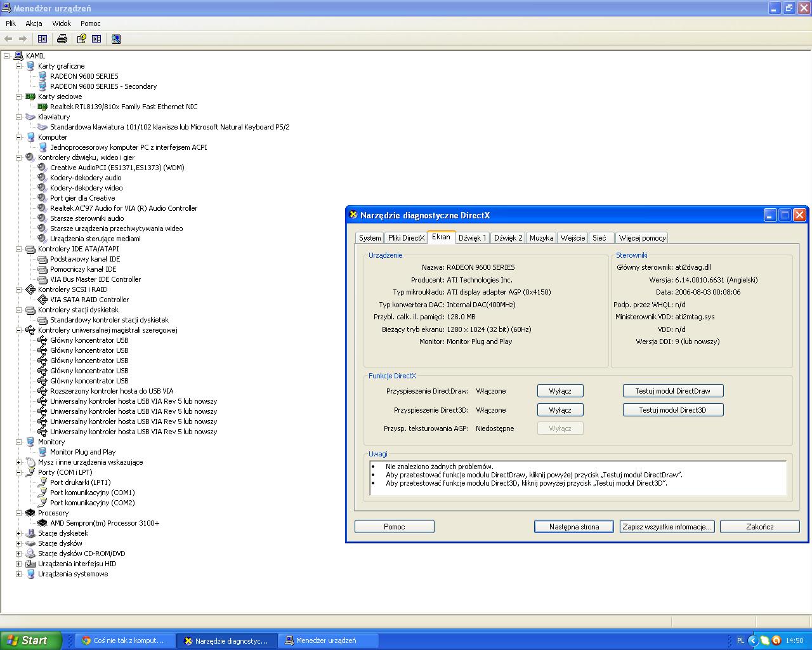
Task: Select the KAMIL computer root icon
Action: point(18,56)
